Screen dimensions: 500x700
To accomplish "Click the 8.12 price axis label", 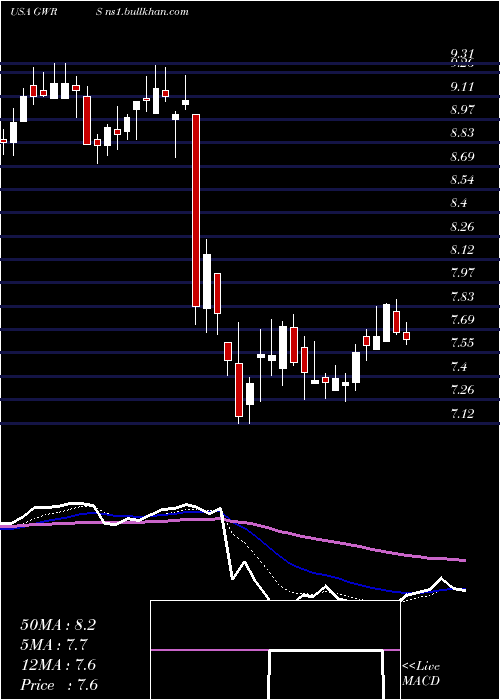I will click(462, 250).
